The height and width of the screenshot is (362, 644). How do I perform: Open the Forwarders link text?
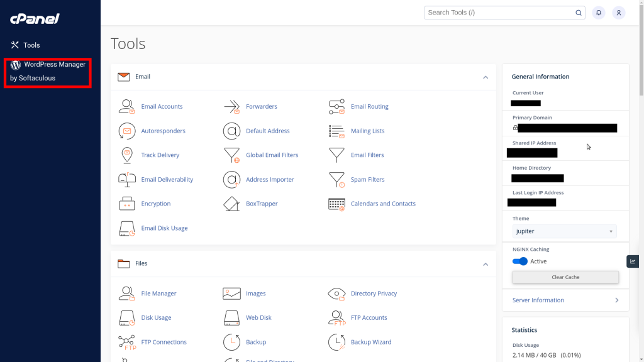261,106
